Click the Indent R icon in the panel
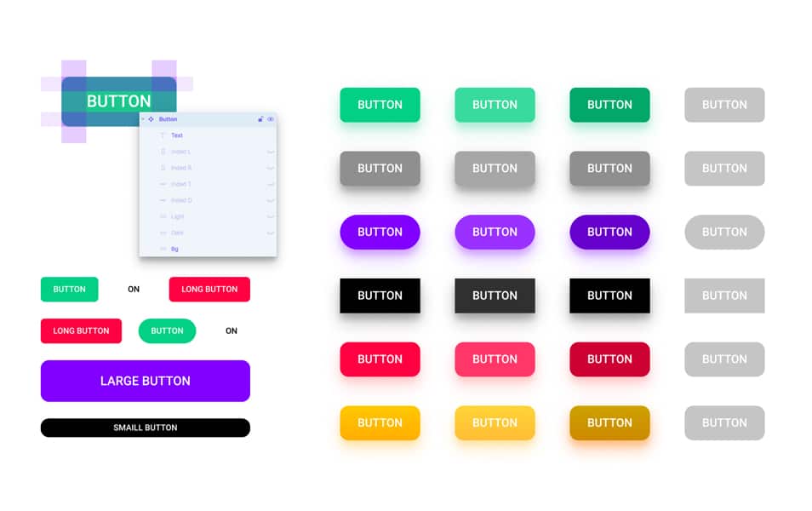 163,167
